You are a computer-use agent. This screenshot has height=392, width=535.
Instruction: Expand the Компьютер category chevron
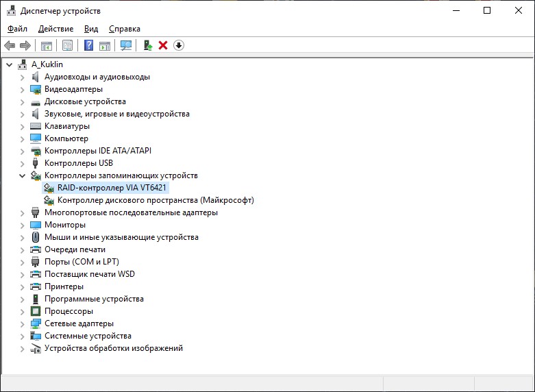23,138
